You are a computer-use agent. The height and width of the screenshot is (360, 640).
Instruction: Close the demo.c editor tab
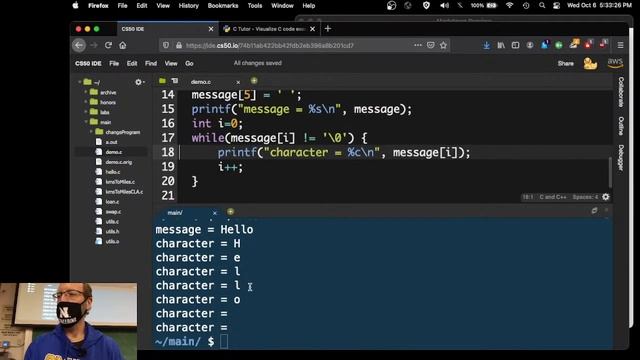click(x=238, y=82)
